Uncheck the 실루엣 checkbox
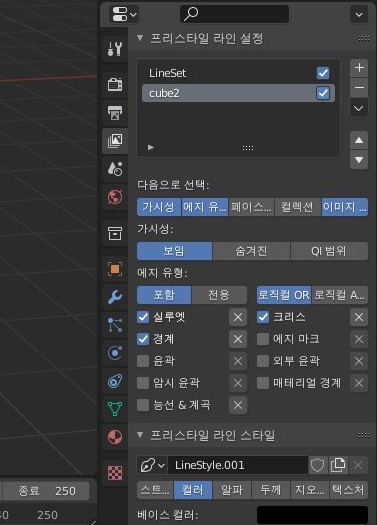 [143, 317]
